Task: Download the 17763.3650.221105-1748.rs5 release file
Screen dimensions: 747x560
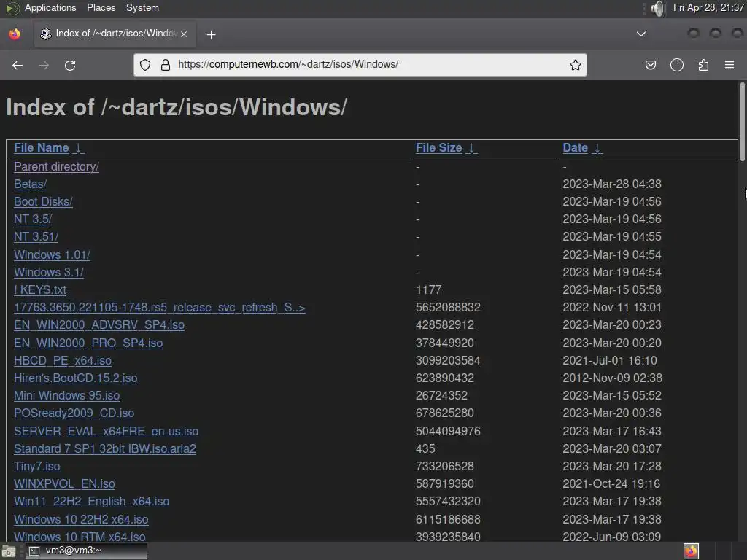Action: [159, 308]
